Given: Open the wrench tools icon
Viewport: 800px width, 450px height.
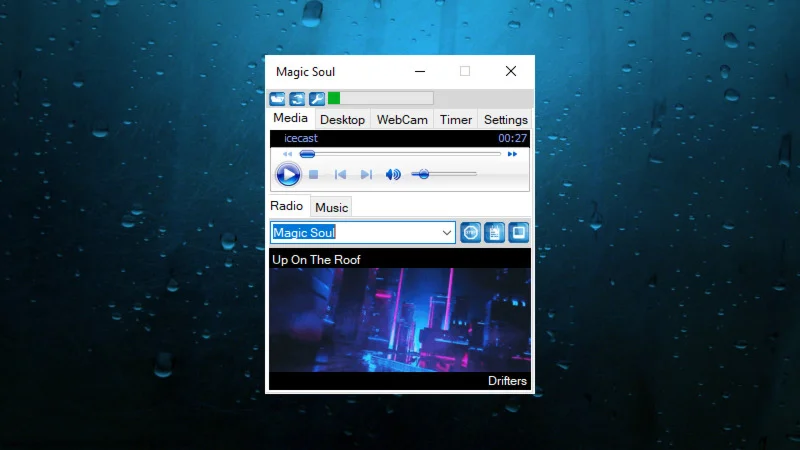Looking at the screenshot, I should (x=317, y=98).
